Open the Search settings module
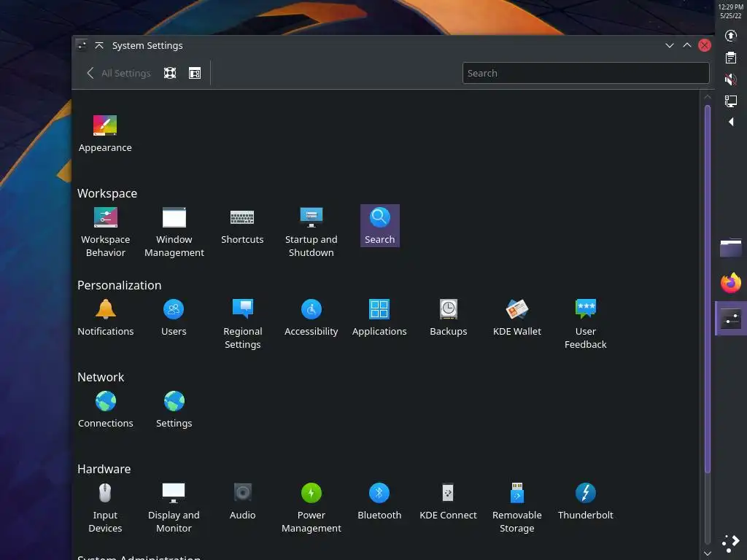 click(379, 226)
